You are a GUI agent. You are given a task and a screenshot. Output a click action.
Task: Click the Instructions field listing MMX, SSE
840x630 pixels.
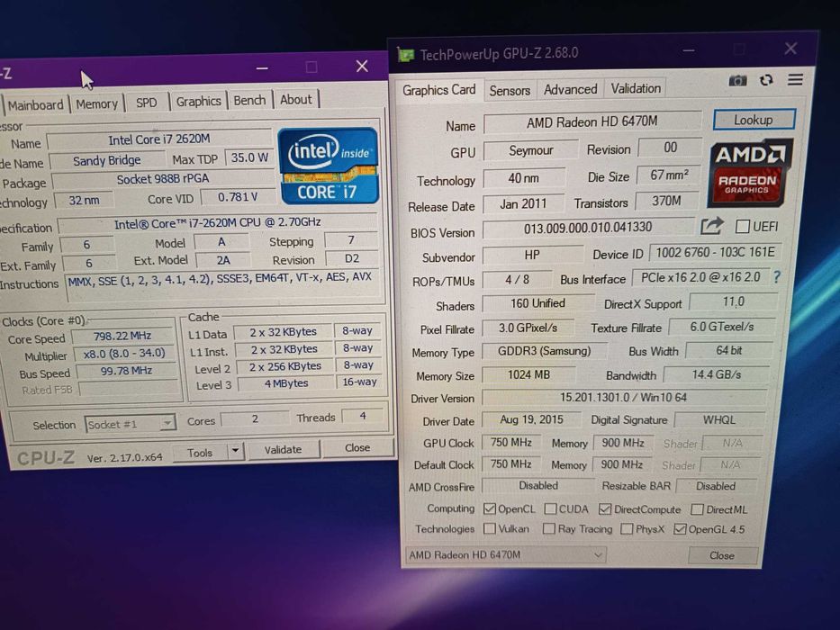coord(220,286)
